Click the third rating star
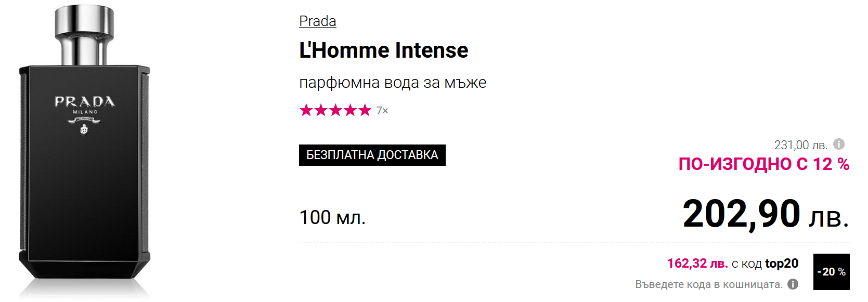This screenshot has width=868, height=302. [335, 110]
